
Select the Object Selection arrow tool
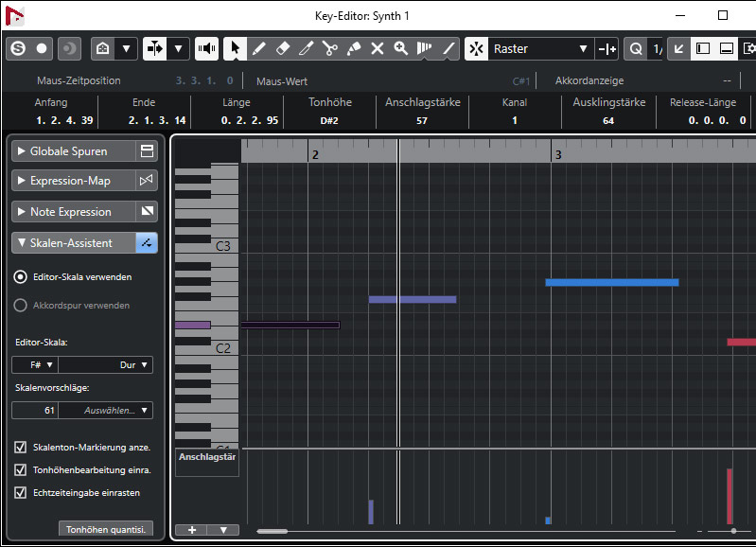235,48
